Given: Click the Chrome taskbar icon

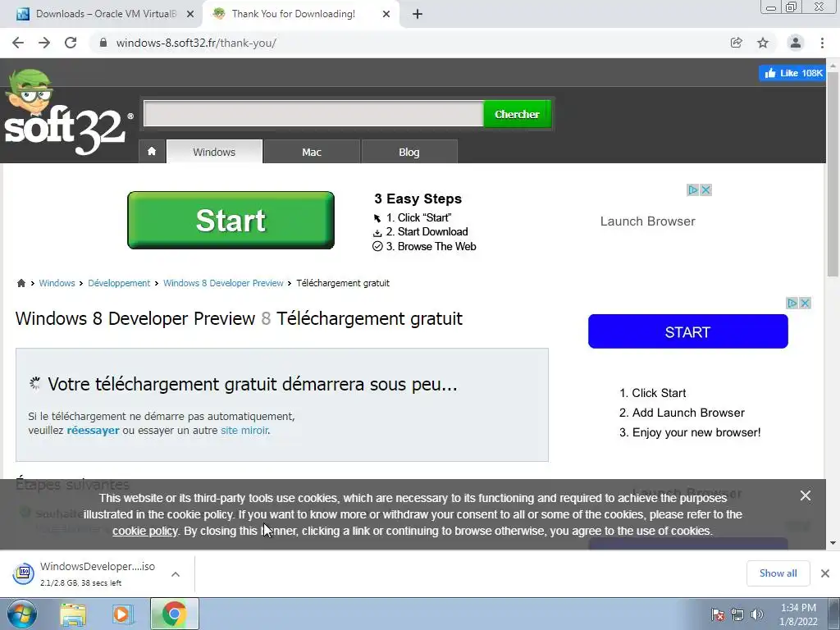Looking at the screenshot, I should coord(174,614).
